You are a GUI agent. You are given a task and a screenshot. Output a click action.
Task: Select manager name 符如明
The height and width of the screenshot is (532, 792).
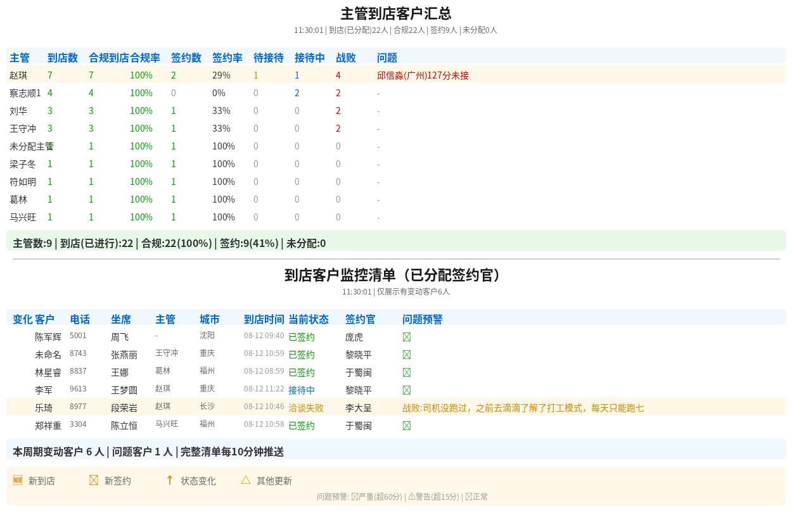click(23, 182)
